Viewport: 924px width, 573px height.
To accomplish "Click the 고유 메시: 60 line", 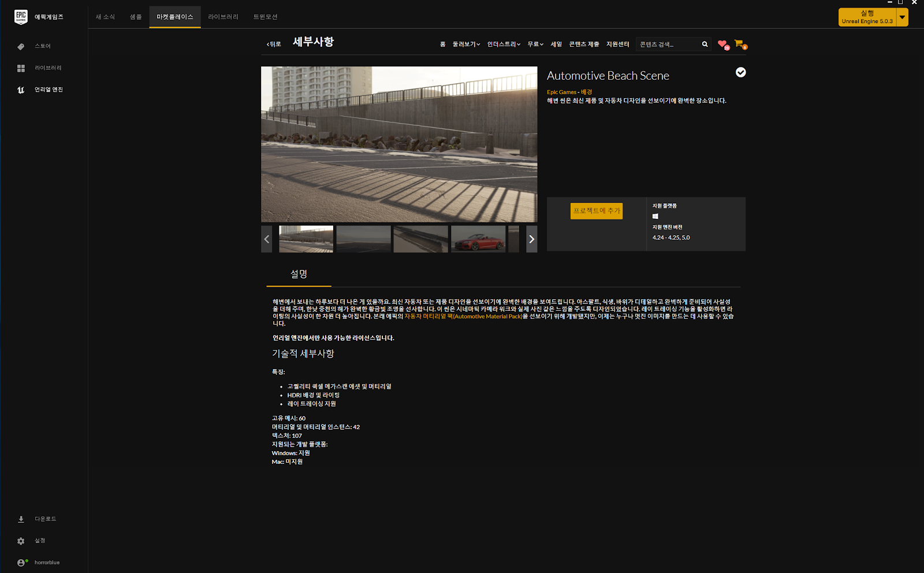I will (289, 419).
